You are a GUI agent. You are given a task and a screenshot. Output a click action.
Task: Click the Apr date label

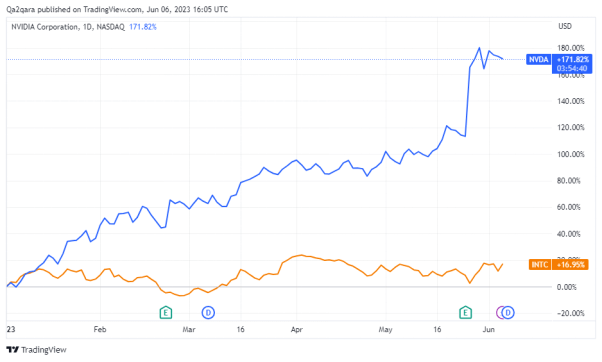pyautogui.click(x=297, y=329)
